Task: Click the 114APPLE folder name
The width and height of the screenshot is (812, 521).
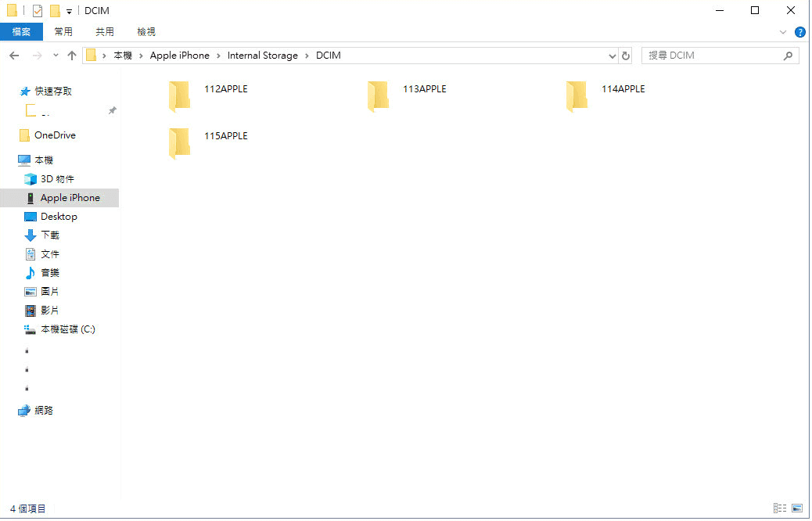Action: [623, 89]
